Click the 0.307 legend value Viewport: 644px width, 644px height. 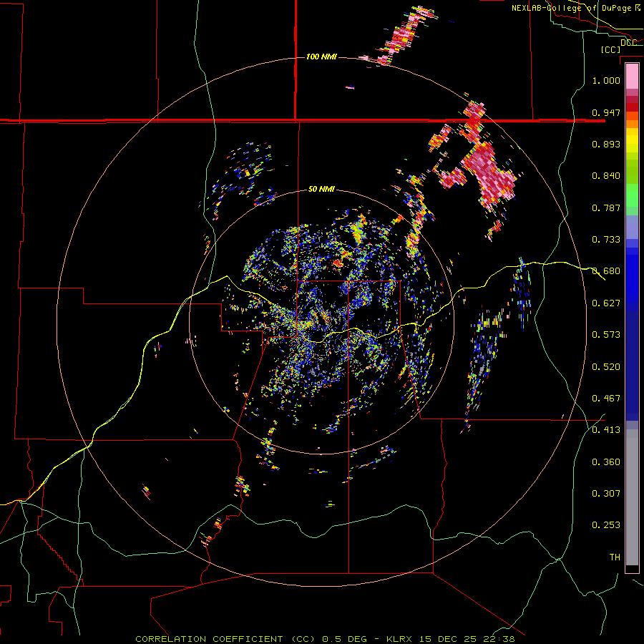tap(606, 494)
